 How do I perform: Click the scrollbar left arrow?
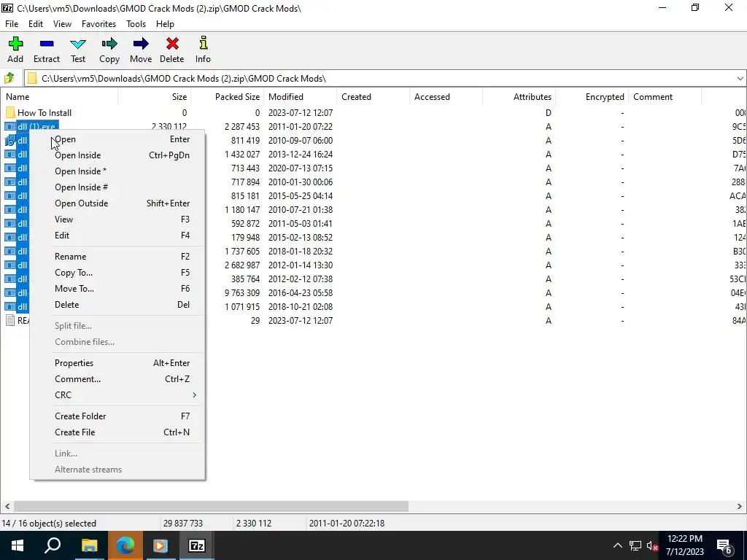[x=7, y=506]
